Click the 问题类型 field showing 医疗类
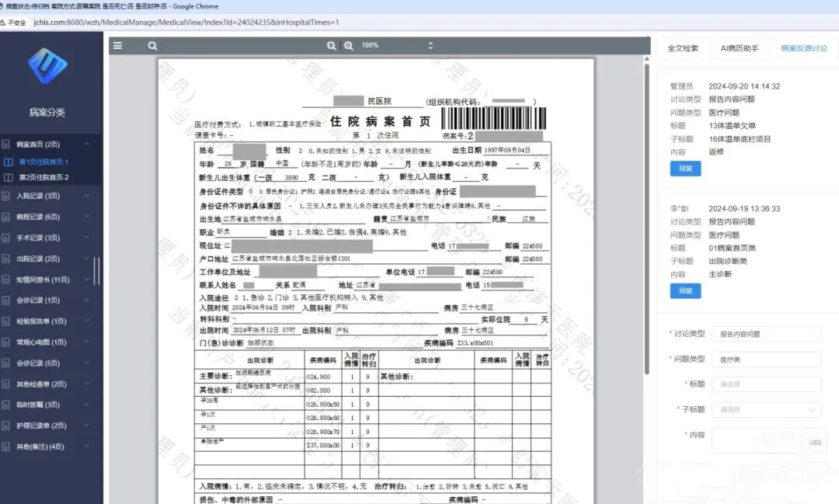The image size is (839, 504). tap(766, 360)
